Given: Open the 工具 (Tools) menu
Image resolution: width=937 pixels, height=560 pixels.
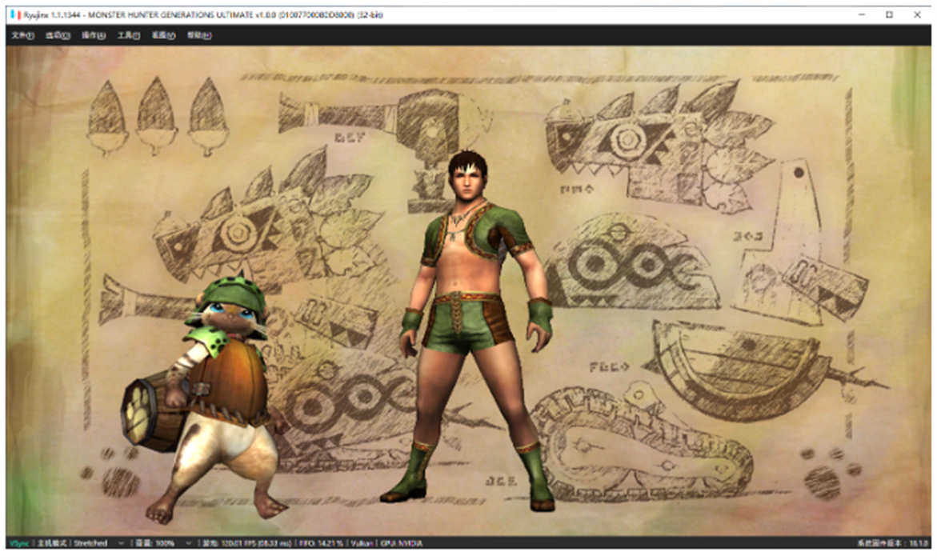Looking at the screenshot, I should coord(128,36).
